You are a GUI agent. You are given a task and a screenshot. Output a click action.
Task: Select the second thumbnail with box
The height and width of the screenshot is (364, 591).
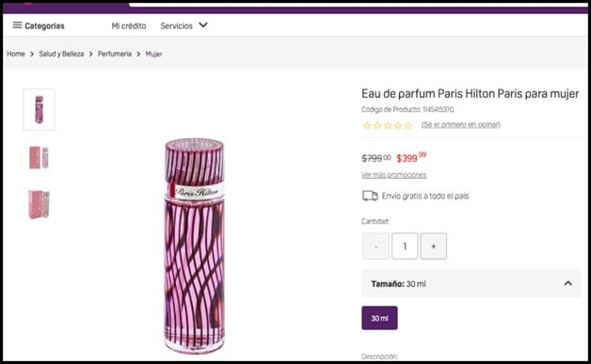[x=39, y=157]
